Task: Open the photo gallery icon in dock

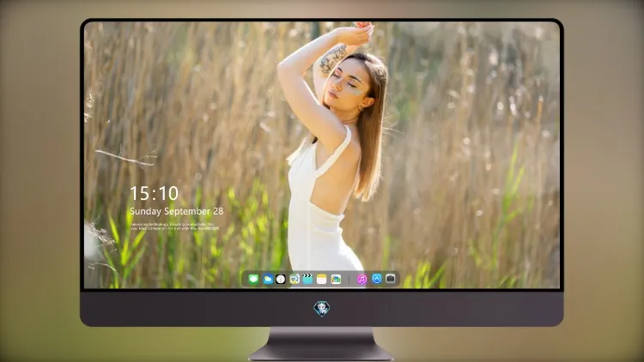Action: [336, 279]
